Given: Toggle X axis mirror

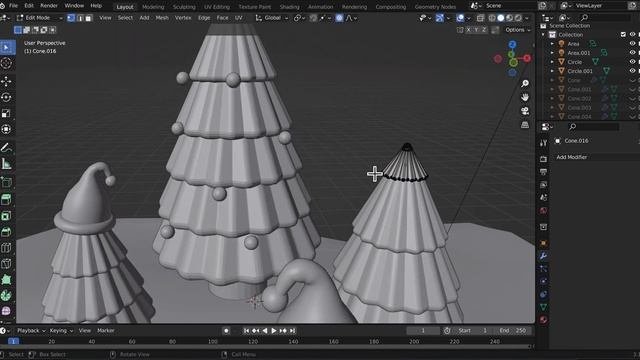Looking at the screenshot, I should point(469,30).
